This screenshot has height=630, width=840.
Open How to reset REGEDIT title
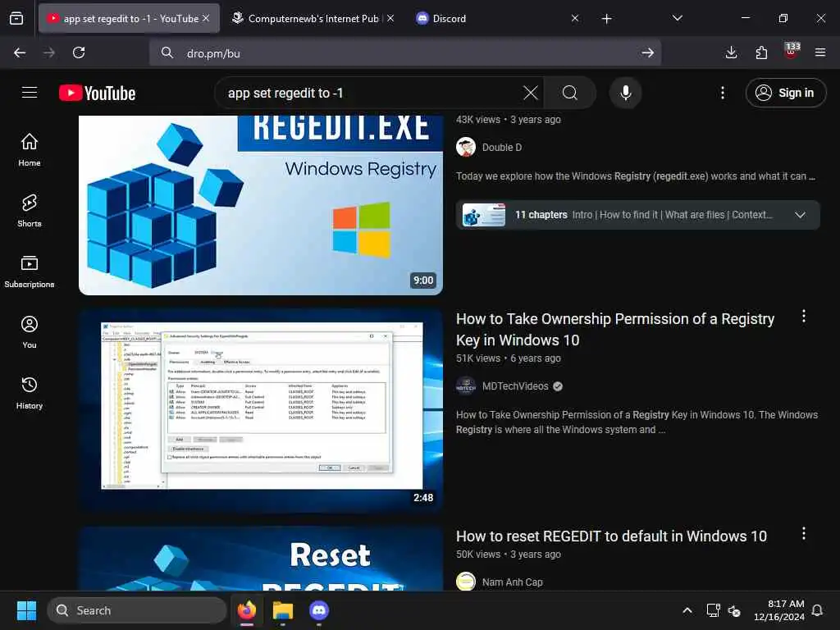[611, 536]
